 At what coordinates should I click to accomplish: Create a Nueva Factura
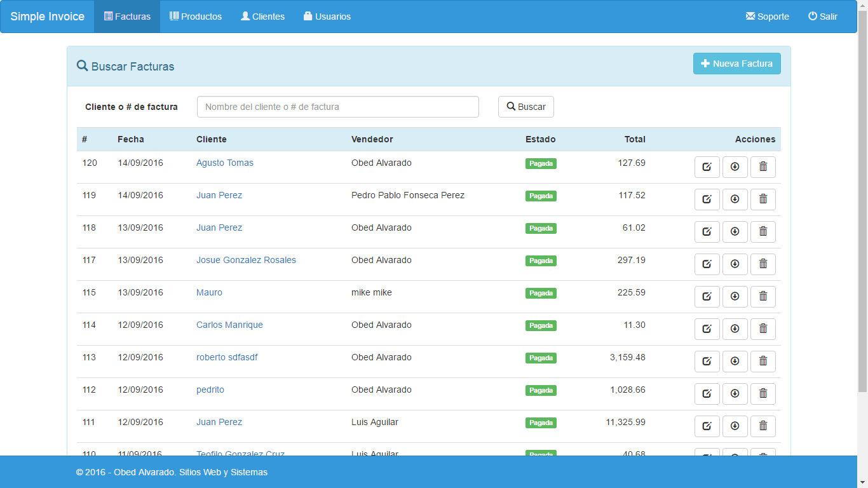click(737, 64)
